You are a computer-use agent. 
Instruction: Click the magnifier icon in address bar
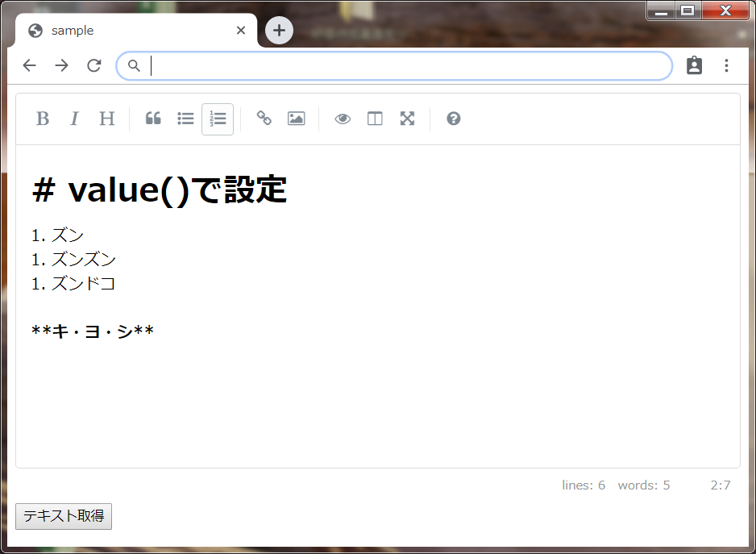(x=134, y=65)
